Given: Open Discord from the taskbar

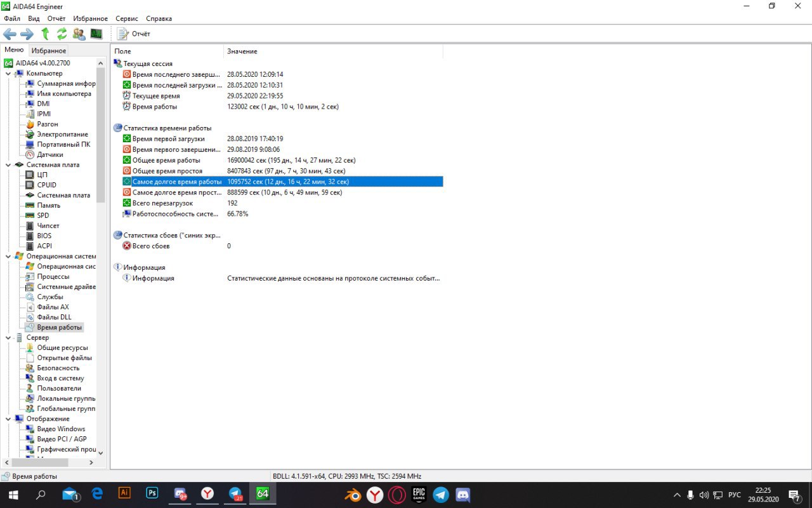Looking at the screenshot, I should pyautogui.click(x=462, y=495).
